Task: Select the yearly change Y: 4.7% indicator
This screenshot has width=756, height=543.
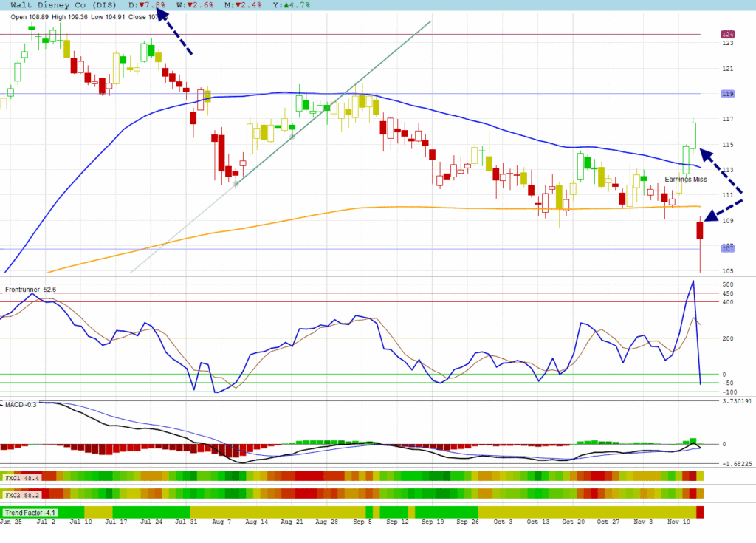Action: 291,5
